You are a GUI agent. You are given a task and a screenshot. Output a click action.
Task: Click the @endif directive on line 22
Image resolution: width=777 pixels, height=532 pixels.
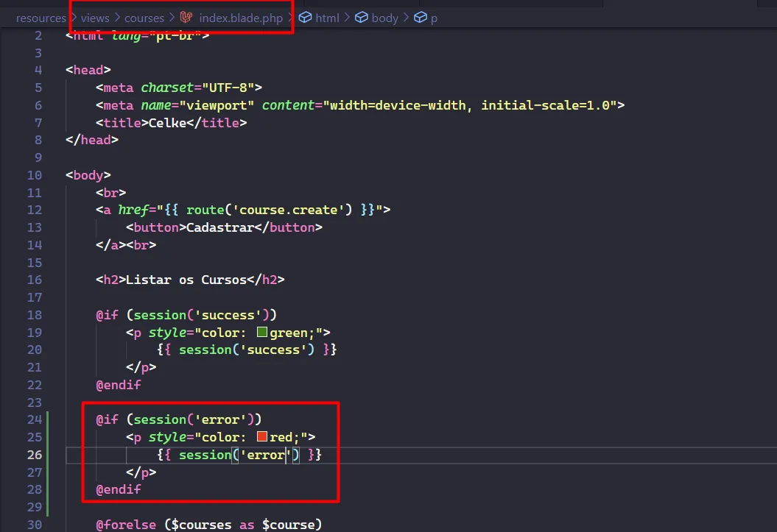click(x=118, y=385)
